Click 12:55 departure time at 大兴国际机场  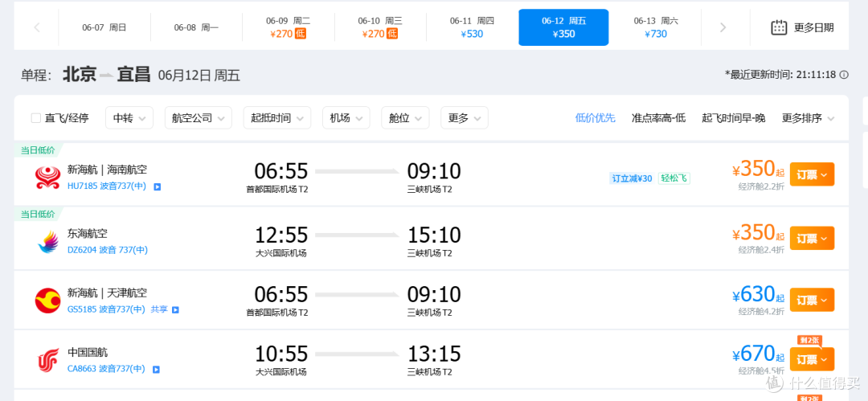click(281, 235)
